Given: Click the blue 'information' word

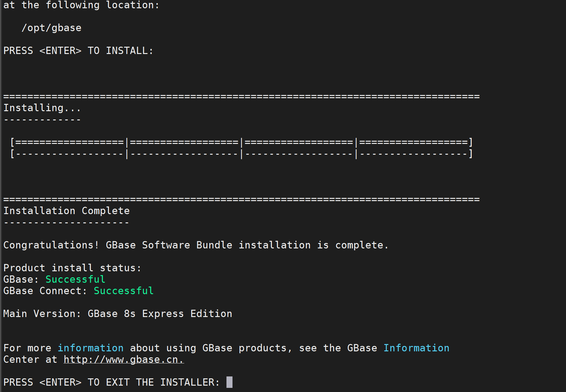Looking at the screenshot, I should [91, 348].
